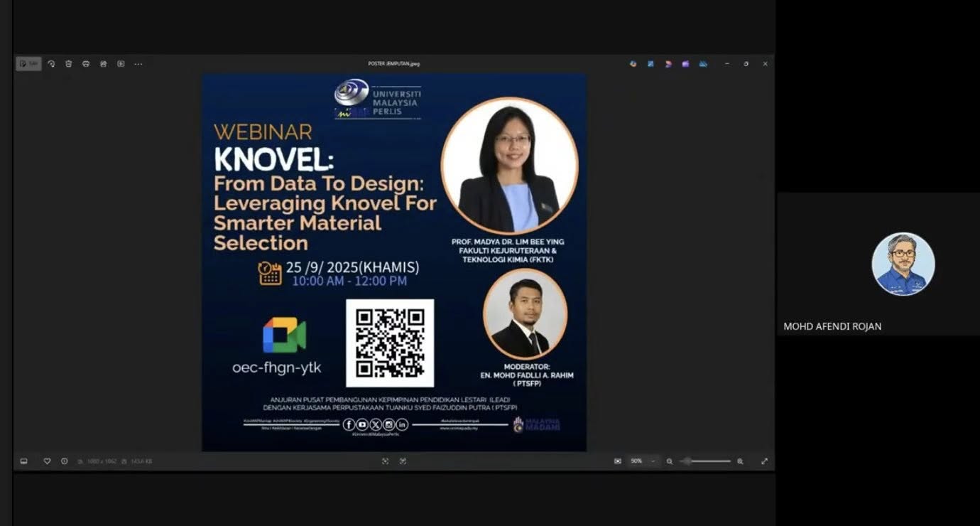The height and width of the screenshot is (526, 980).
Task: Expand the 90% zoom dropdown
Action: [x=653, y=461]
